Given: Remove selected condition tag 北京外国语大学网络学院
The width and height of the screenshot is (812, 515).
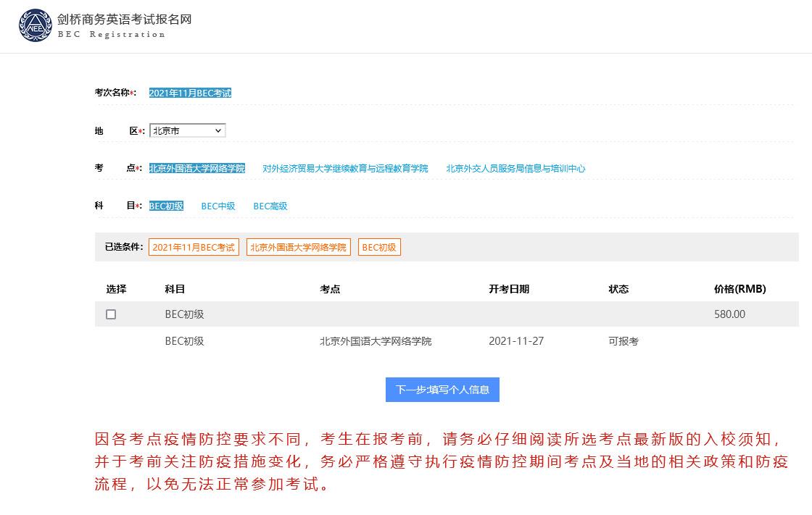Looking at the screenshot, I should point(298,248).
